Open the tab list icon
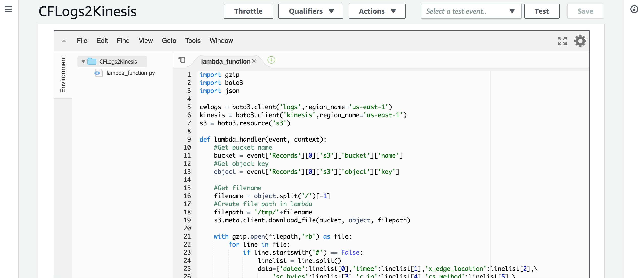 coord(182,60)
